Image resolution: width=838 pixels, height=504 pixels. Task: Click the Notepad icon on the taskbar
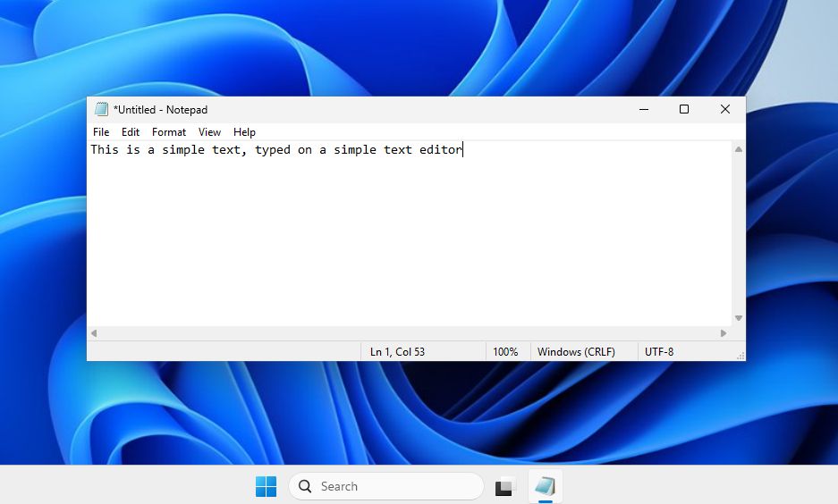coord(545,487)
